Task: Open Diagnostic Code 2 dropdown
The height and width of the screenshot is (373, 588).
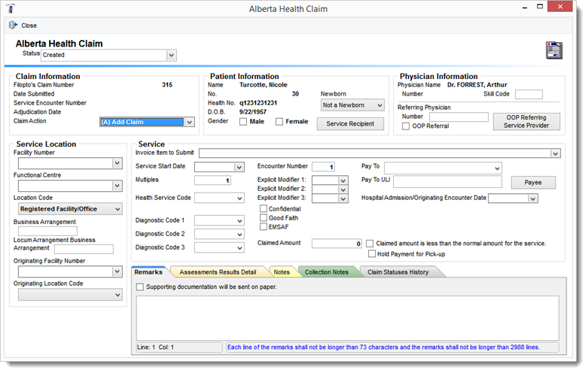Action: tap(239, 235)
